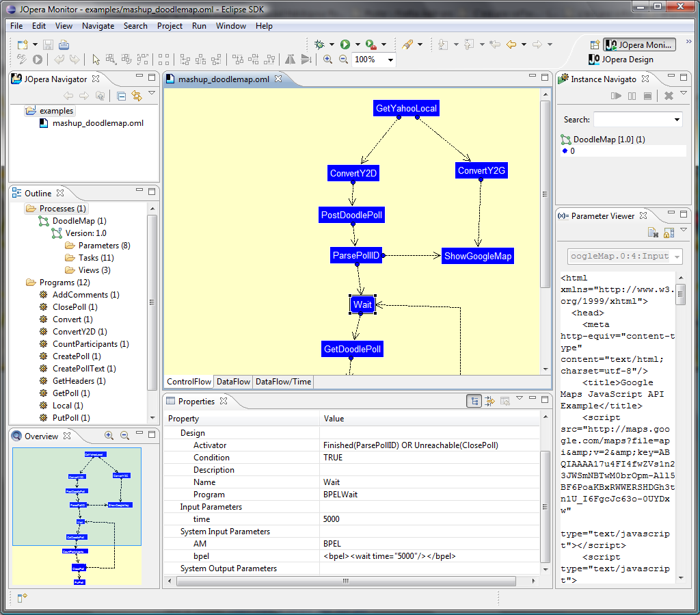
Task: Switch to JOpera Design perspective
Action: [621, 60]
